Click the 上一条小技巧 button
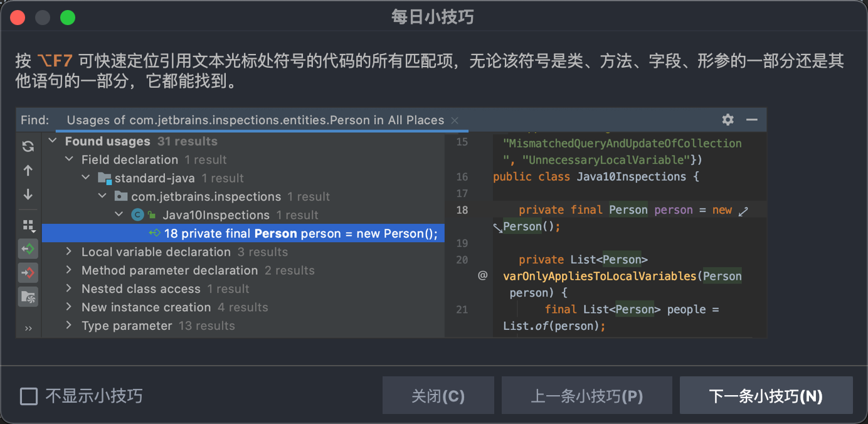Screen dimensions: 868x424 point(586,395)
